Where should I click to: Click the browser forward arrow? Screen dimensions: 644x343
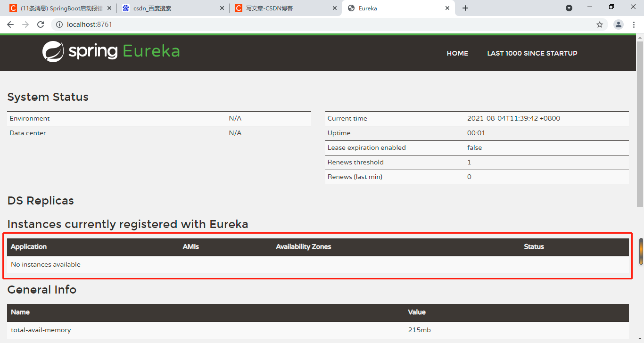(25, 24)
